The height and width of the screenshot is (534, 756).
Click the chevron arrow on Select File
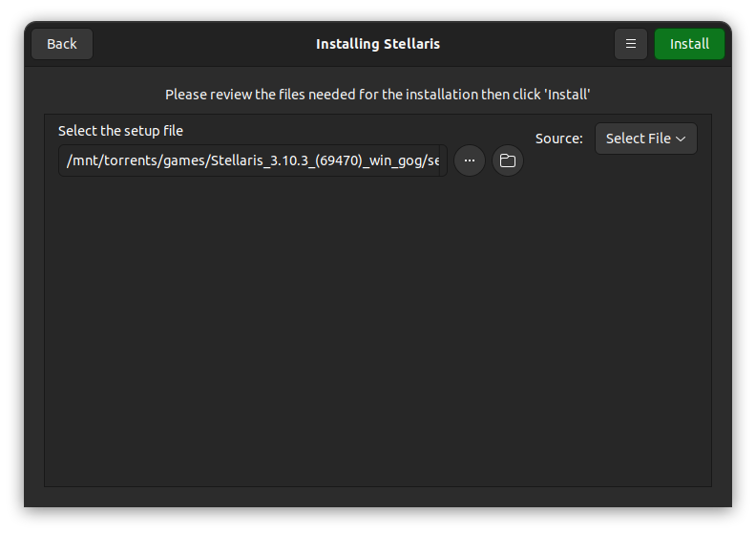coord(681,139)
